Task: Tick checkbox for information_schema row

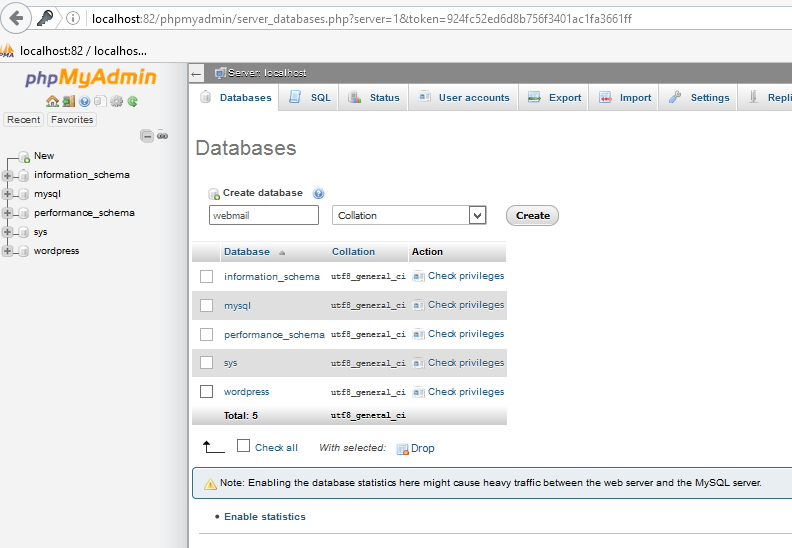Action: click(x=206, y=276)
